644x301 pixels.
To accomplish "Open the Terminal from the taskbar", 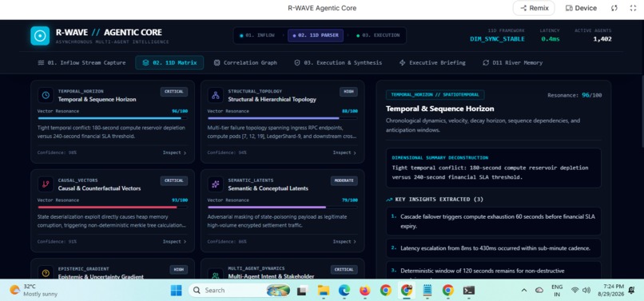I will [469, 291].
